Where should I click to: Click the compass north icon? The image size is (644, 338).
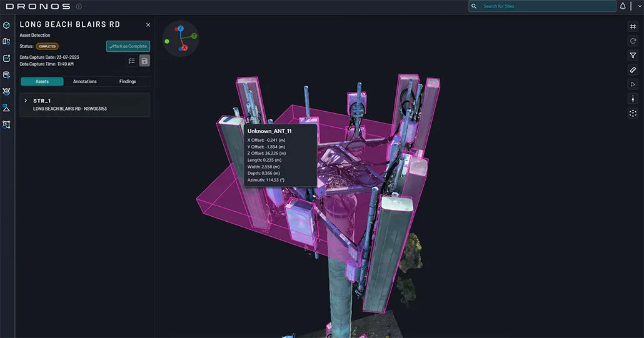coord(633,99)
